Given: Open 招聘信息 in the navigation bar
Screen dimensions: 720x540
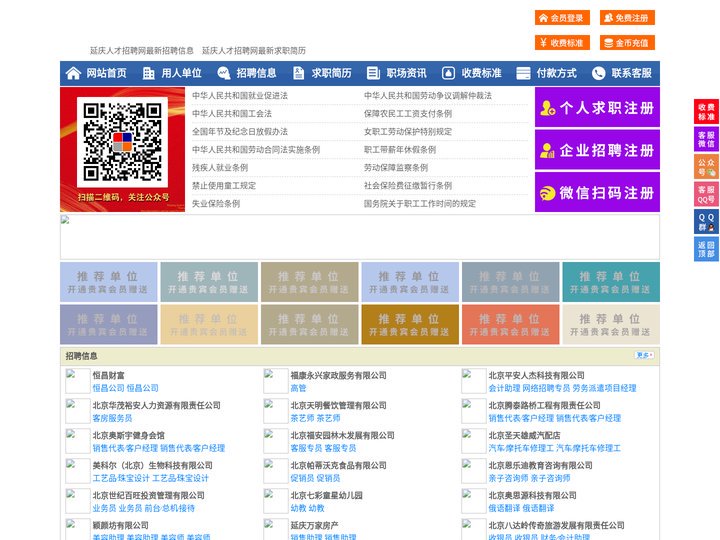Looking at the screenshot, I should 256,73.
